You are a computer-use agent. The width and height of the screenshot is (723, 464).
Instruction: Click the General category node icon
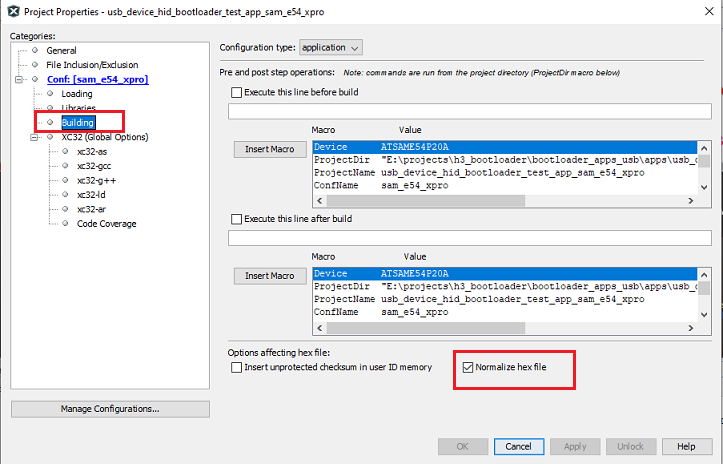pyautogui.click(x=36, y=50)
